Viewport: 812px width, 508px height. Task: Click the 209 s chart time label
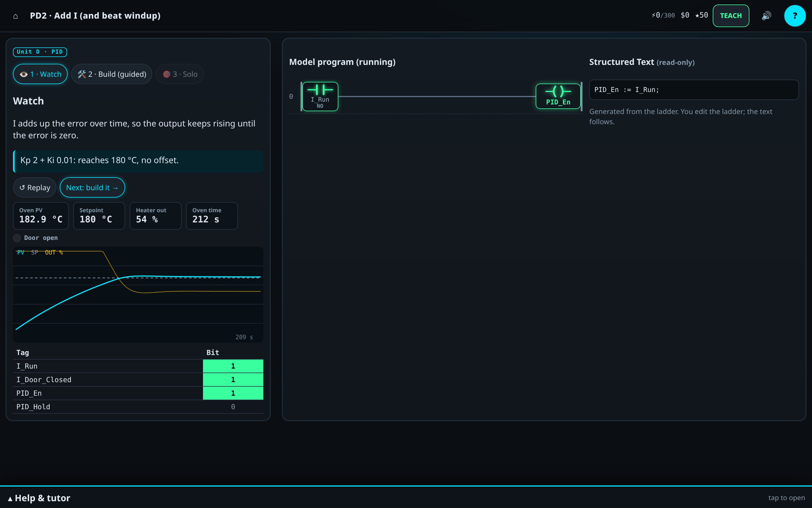244,337
